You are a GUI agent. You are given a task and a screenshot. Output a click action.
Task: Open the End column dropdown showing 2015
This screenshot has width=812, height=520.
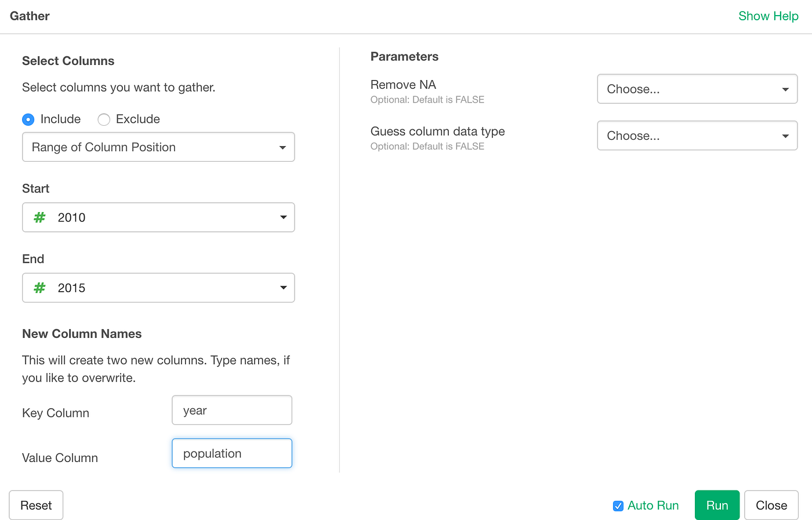(158, 288)
